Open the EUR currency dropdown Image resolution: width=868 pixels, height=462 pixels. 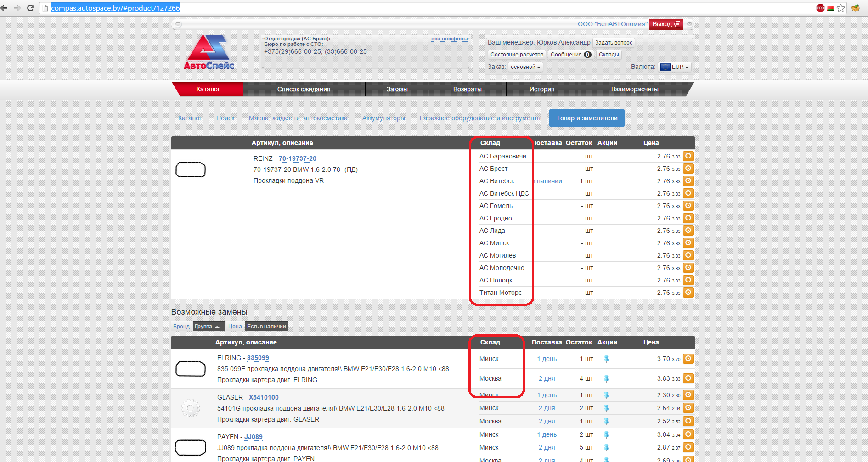coord(675,67)
